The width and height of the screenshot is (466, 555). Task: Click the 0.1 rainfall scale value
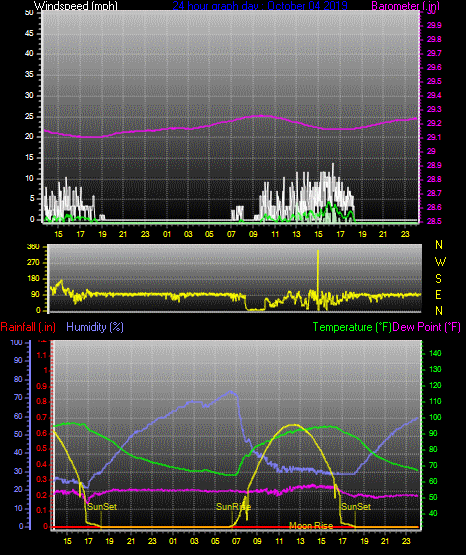point(42,510)
